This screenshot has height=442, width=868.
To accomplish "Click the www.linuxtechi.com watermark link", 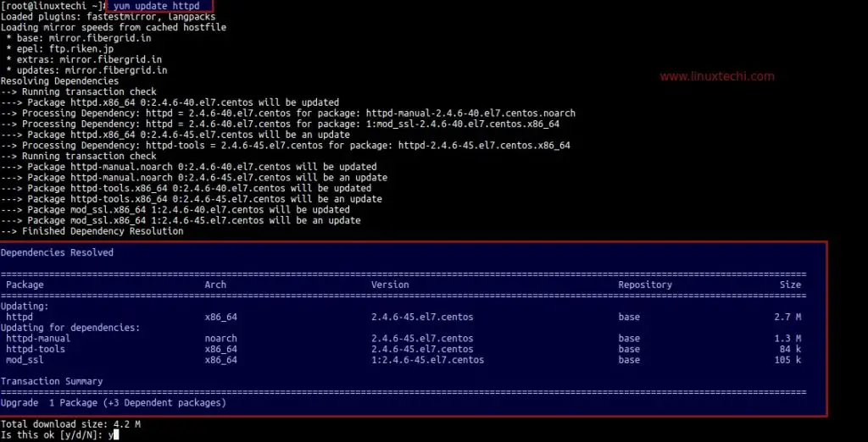I will 717,77.
